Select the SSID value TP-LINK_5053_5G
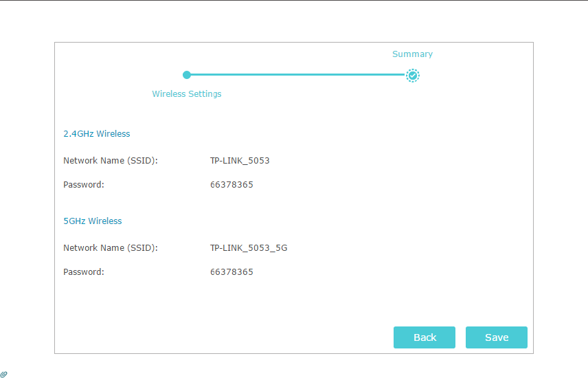The image size is (588, 378). click(x=249, y=247)
